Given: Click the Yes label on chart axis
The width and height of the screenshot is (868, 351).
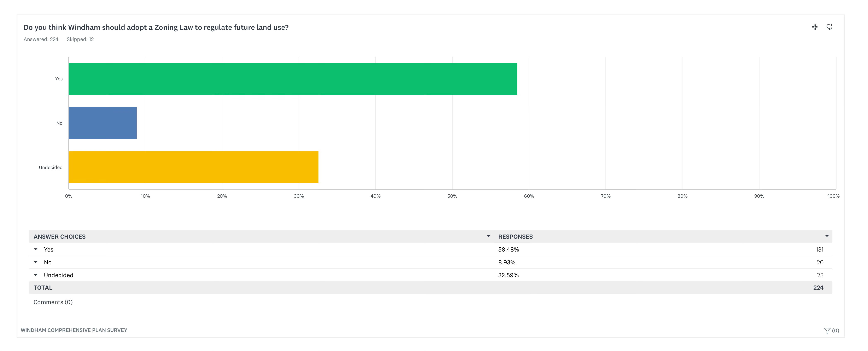Looking at the screenshot, I should click(x=59, y=79).
